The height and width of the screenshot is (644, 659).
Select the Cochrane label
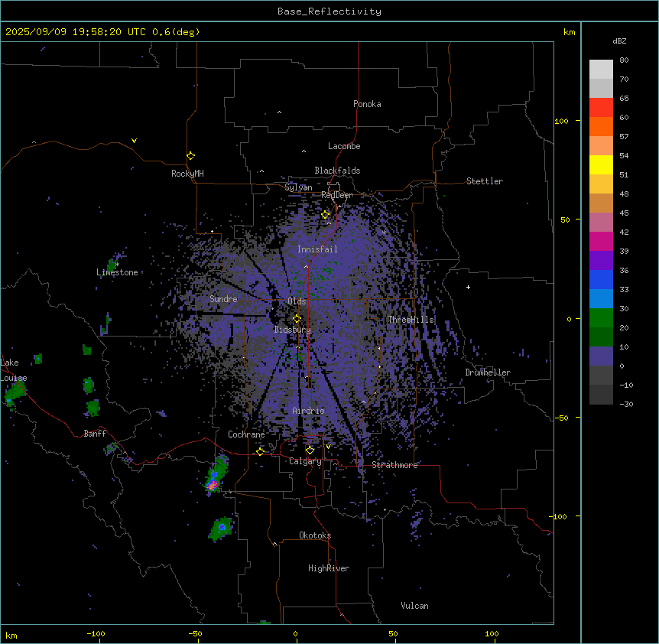tap(246, 434)
